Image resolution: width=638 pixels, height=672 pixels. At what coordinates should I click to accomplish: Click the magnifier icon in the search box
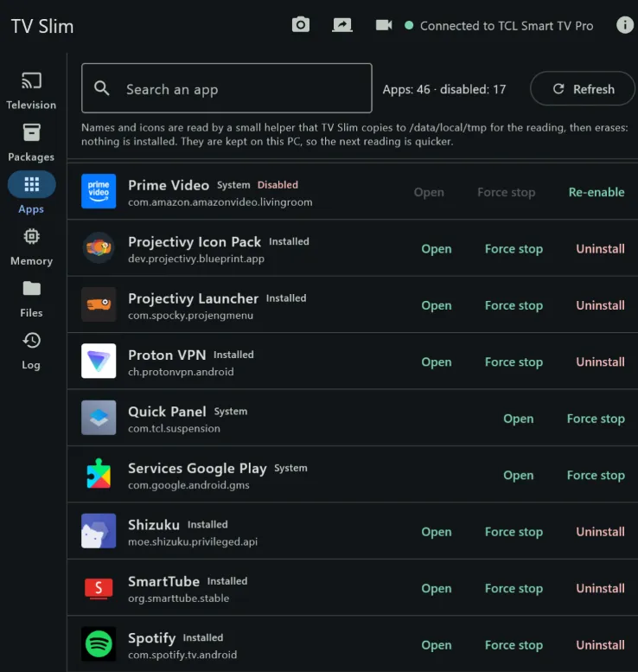point(102,88)
